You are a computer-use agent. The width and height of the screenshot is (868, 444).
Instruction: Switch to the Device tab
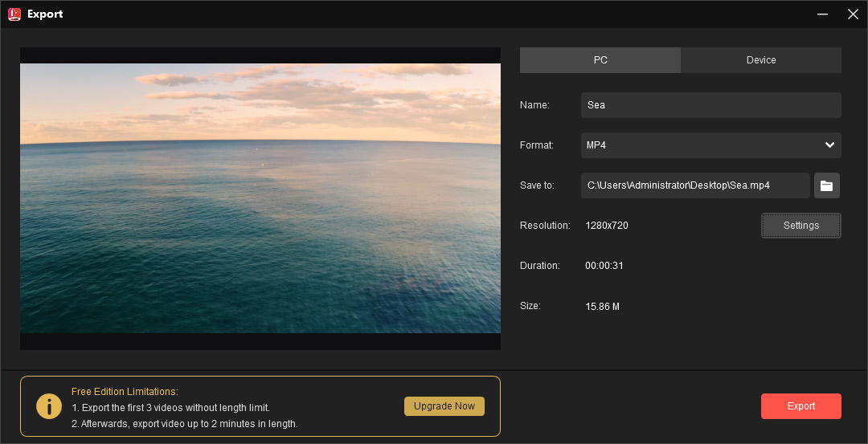point(760,60)
